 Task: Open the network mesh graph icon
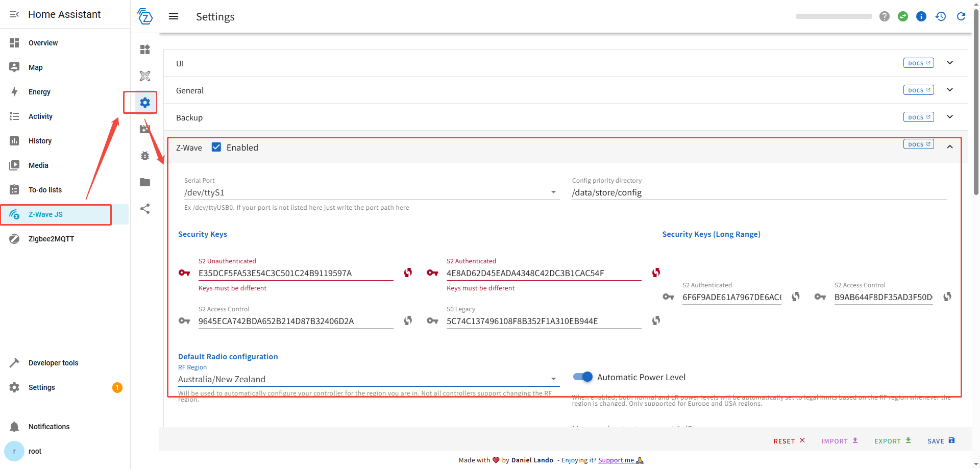click(145, 209)
